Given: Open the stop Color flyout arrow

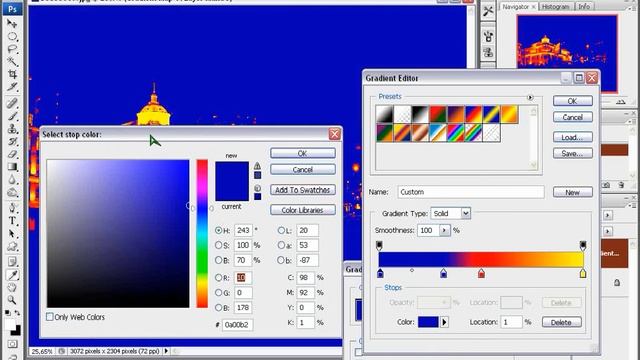Looking at the screenshot, I should pos(444,322).
